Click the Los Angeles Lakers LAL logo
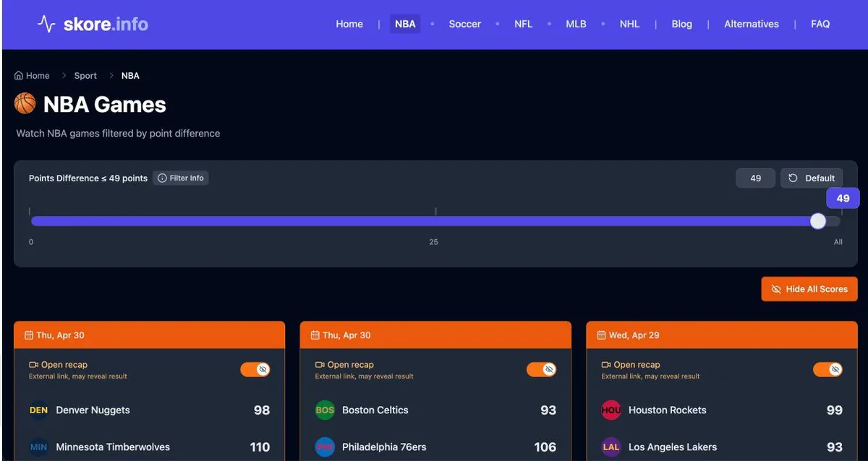868x461 pixels. coord(611,447)
